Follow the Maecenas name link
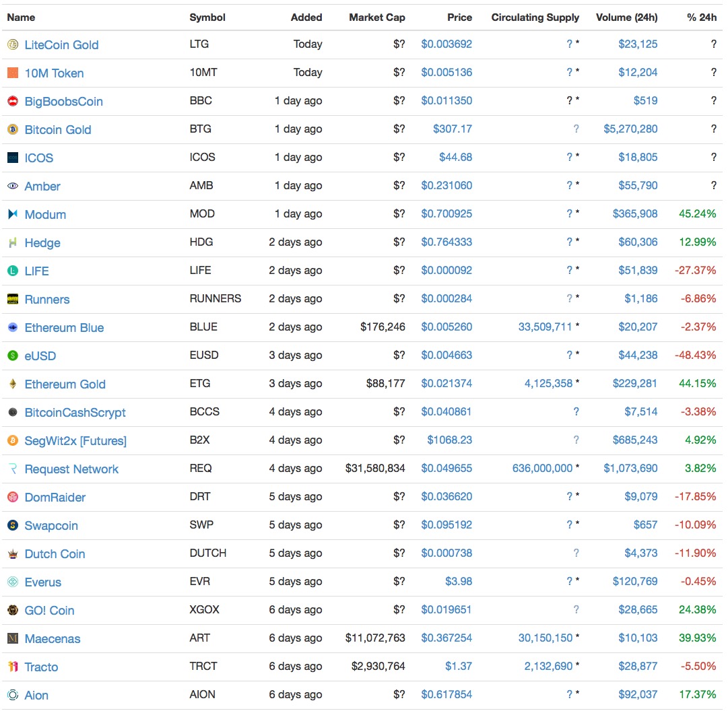This screenshot has height=711, width=728. tap(53, 639)
